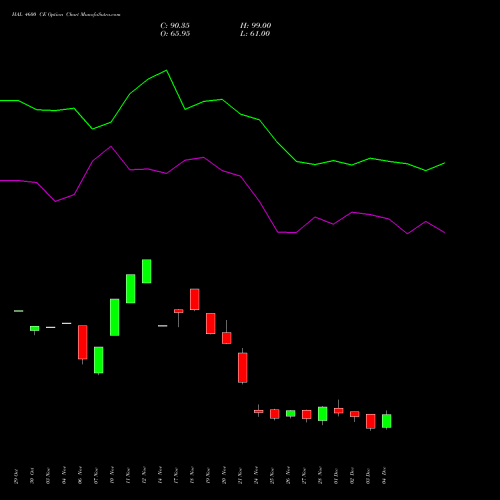
Task: Click the '29 Oct' date label
Action: coord(16,477)
